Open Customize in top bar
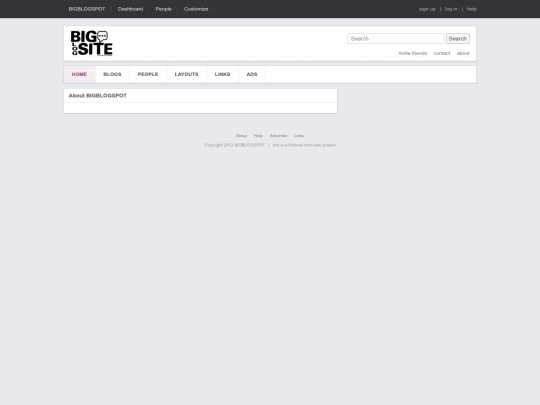Screen dimensions: 540x405 [x=196, y=9]
